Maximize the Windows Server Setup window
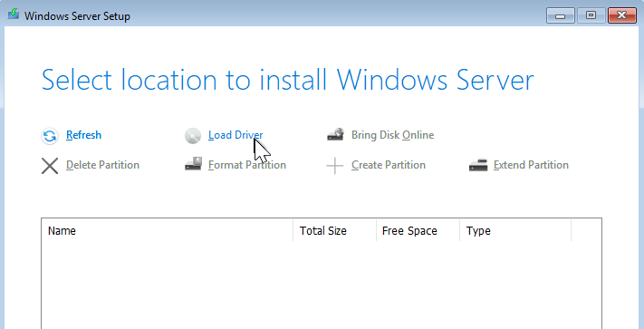This screenshot has height=329, width=644. coord(591,16)
